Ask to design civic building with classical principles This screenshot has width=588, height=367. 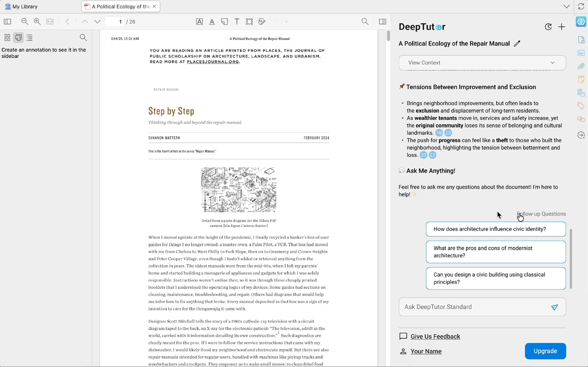coord(496,278)
